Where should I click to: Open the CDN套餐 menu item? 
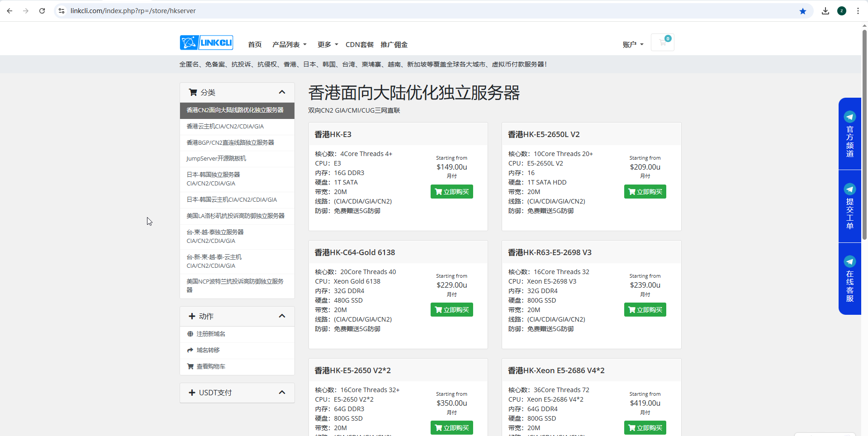pyautogui.click(x=360, y=44)
